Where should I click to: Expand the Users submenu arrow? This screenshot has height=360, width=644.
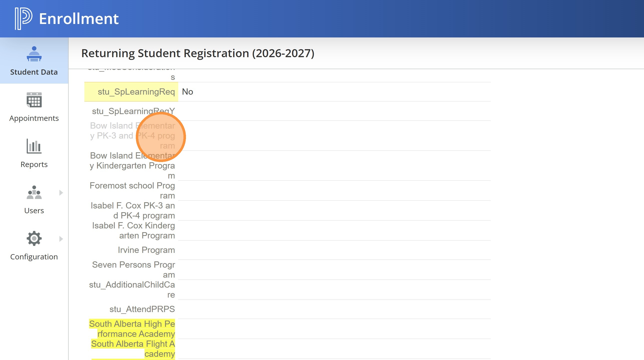tap(61, 193)
